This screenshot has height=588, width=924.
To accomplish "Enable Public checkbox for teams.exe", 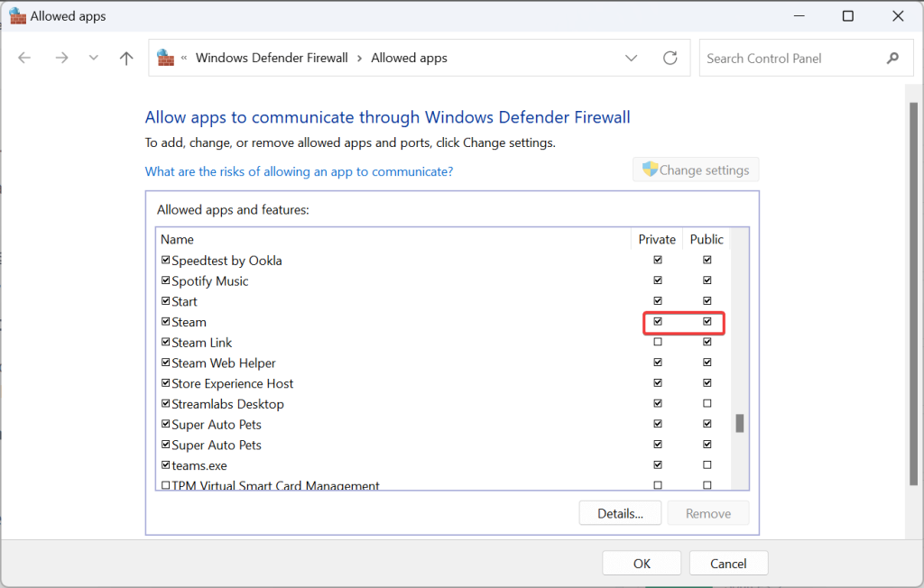I will [x=707, y=464].
